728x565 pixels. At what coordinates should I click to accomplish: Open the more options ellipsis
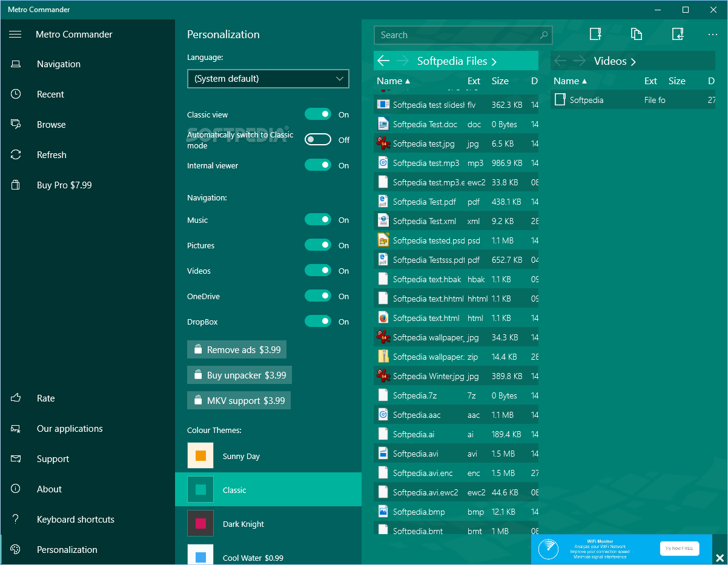pyautogui.click(x=713, y=35)
